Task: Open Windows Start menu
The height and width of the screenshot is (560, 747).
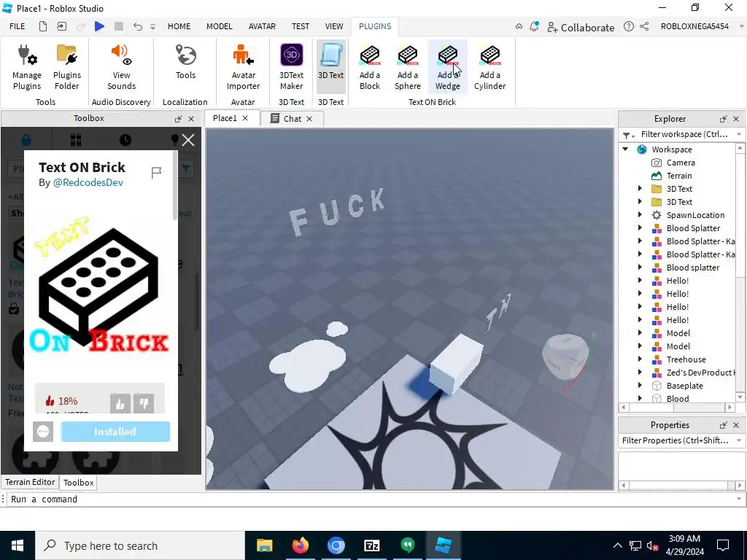Action: pos(18,545)
